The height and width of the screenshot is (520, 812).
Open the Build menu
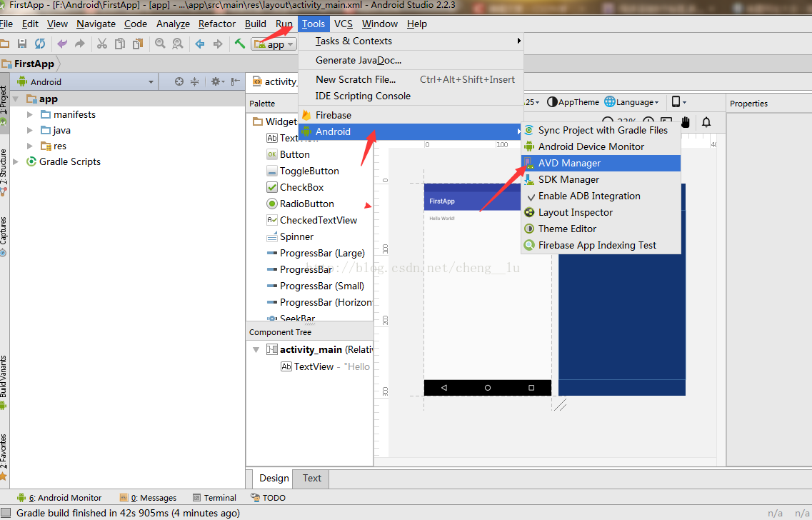coord(255,24)
